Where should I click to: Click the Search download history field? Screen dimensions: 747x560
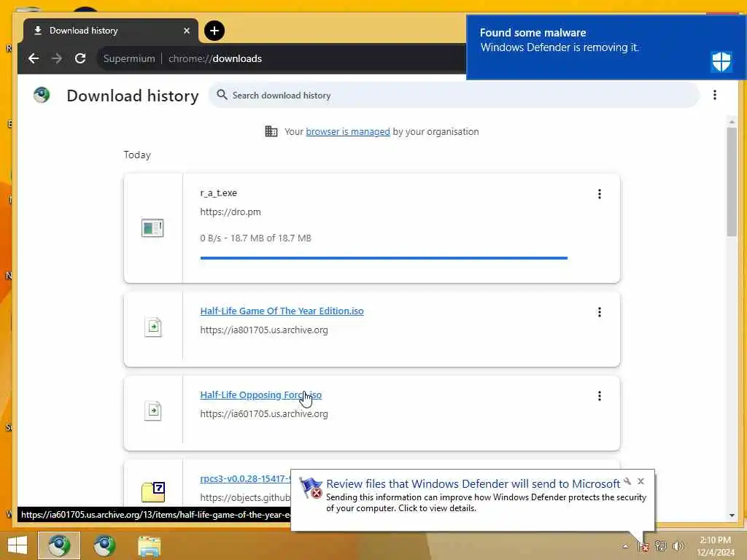point(454,96)
